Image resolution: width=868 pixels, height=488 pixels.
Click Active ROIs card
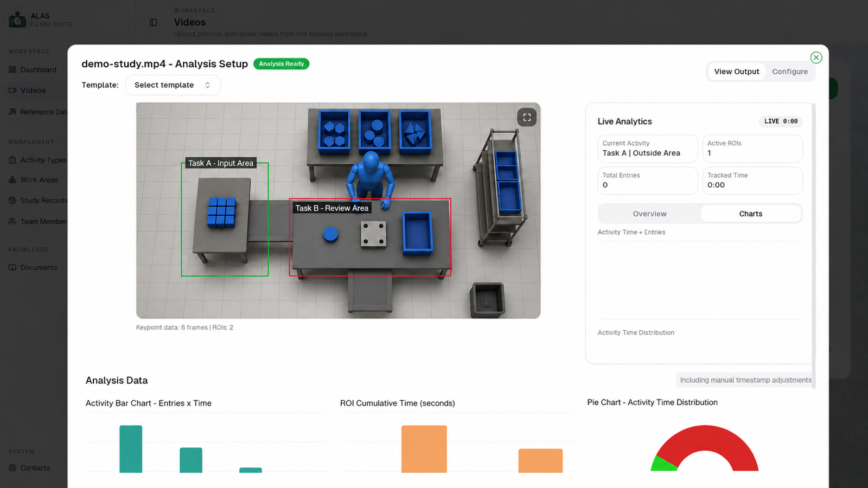(x=752, y=149)
